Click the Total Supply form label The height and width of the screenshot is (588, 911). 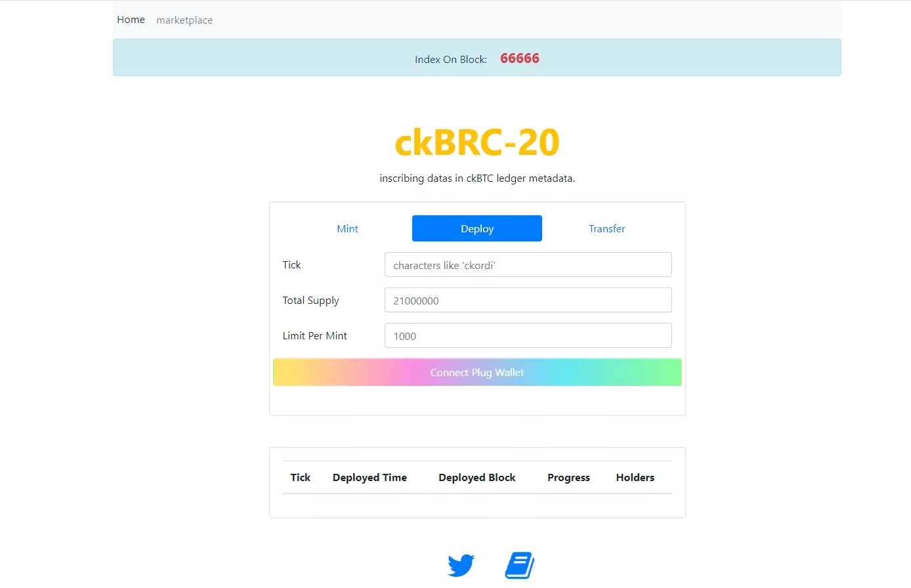(x=310, y=301)
